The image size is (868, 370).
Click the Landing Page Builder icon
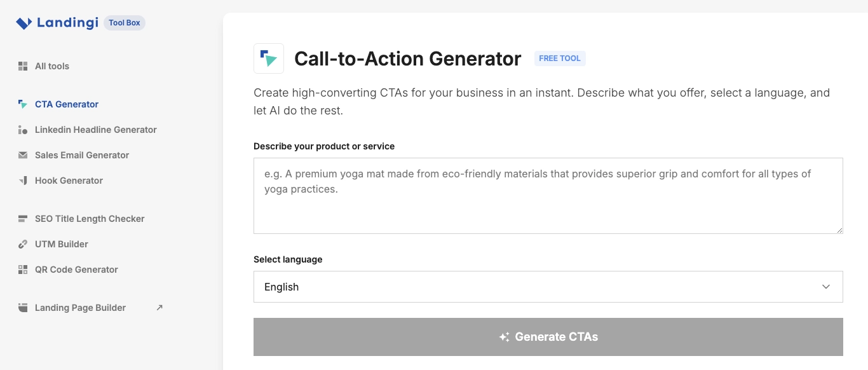tap(23, 308)
